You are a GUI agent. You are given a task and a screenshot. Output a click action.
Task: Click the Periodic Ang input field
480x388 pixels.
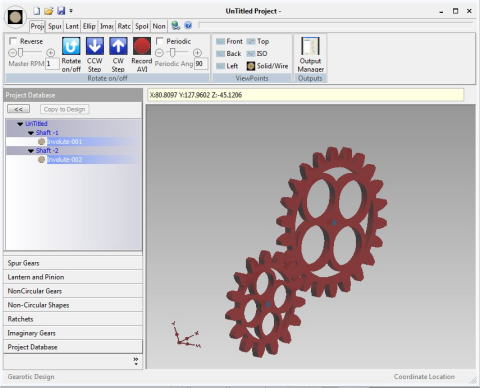click(201, 64)
